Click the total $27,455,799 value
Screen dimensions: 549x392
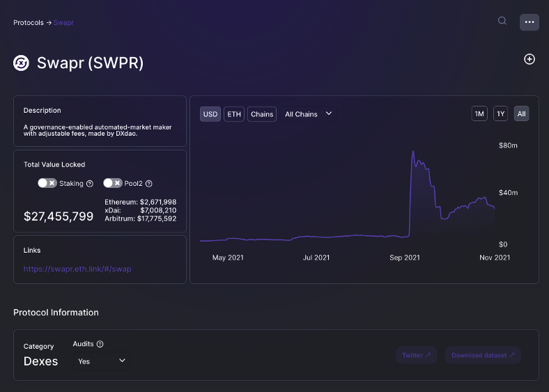(x=59, y=217)
